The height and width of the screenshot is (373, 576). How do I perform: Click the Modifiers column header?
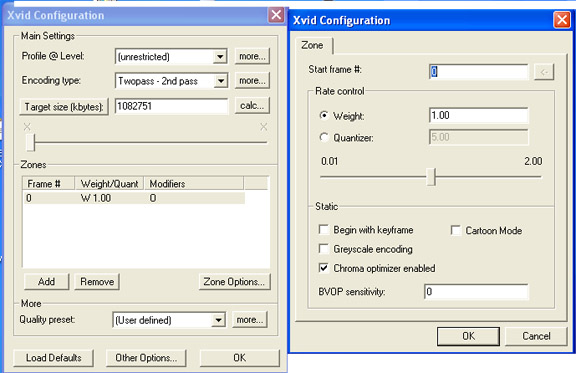pos(194,183)
